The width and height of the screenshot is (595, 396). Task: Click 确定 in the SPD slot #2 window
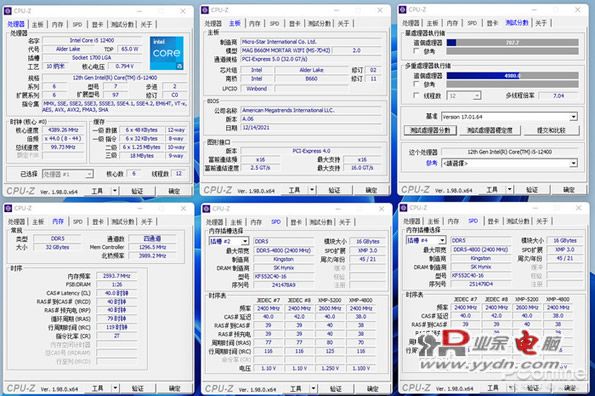click(373, 388)
